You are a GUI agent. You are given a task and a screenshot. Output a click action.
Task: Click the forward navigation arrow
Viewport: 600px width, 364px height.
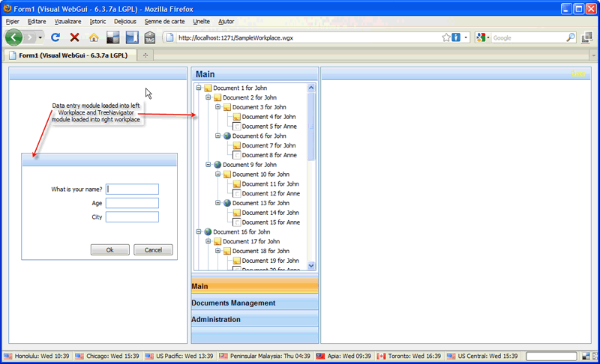(x=29, y=37)
